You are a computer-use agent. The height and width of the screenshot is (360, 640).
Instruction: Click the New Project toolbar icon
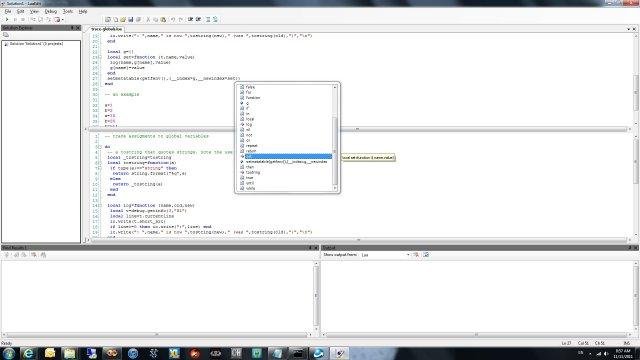click(x=108, y=20)
